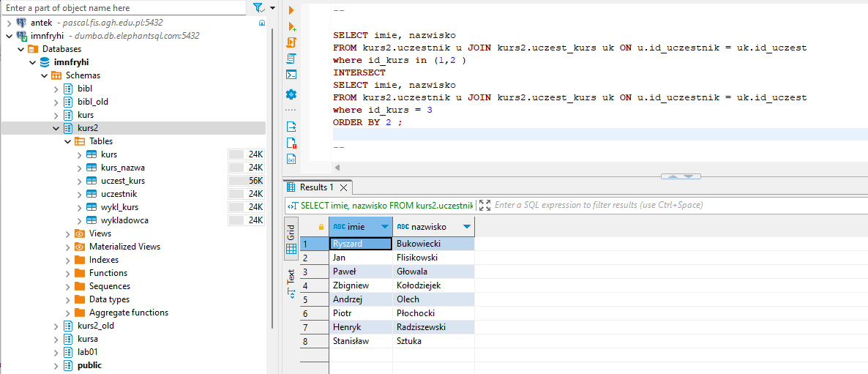Image resolution: width=868 pixels, height=374 pixels.
Task: Select the antek PostgreSQL connection icon
Action: (21, 23)
